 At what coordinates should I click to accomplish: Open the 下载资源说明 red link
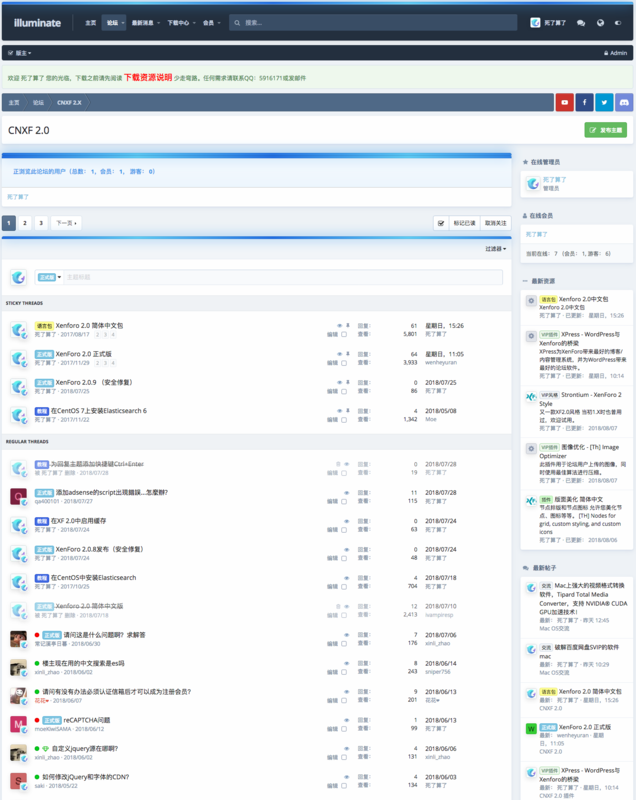tap(148, 78)
